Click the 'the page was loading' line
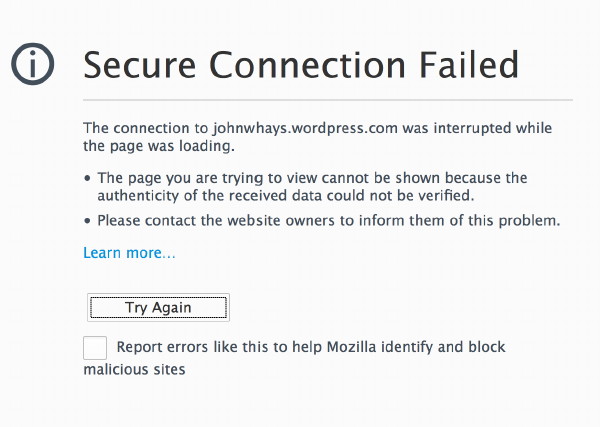 tap(158, 146)
